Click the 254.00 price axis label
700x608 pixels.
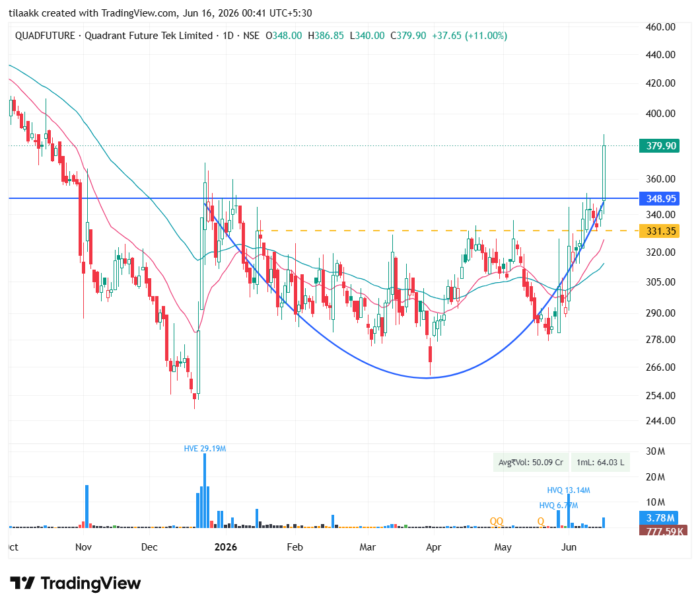click(660, 395)
